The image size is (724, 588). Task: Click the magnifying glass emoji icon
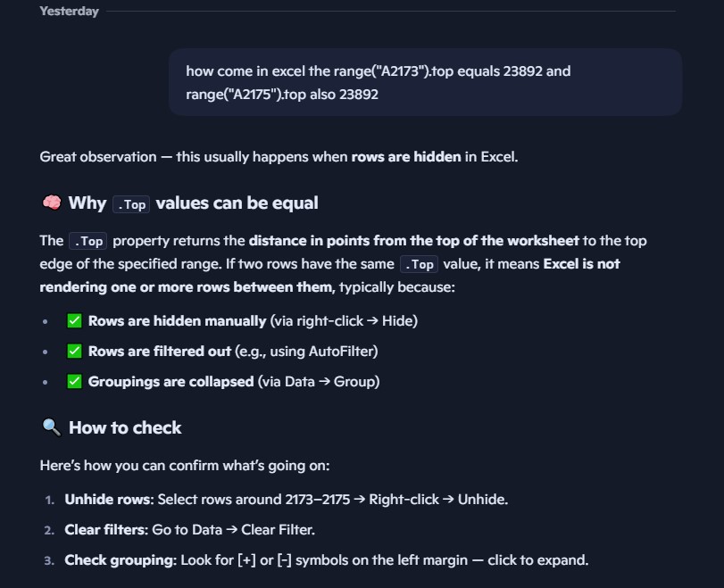pos(51,428)
